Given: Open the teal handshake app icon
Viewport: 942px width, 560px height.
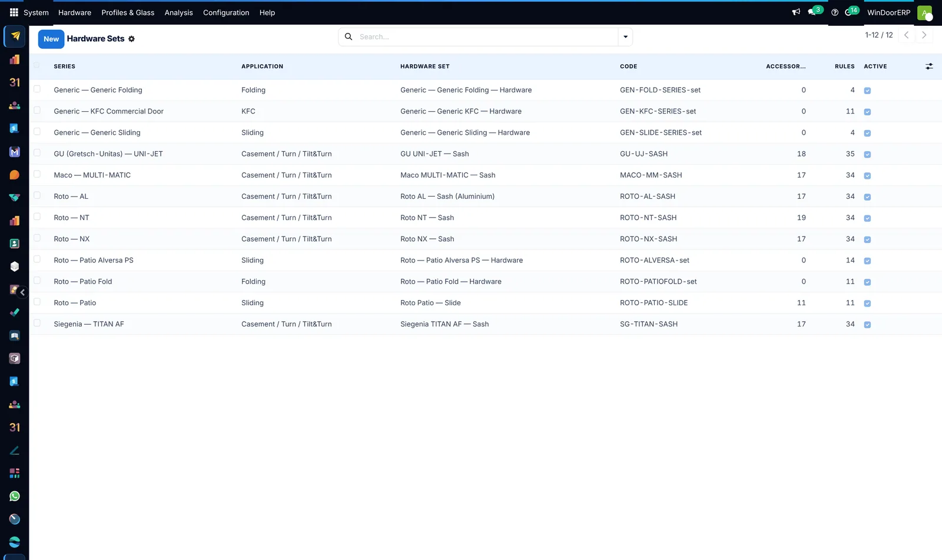Looking at the screenshot, I should [15, 198].
